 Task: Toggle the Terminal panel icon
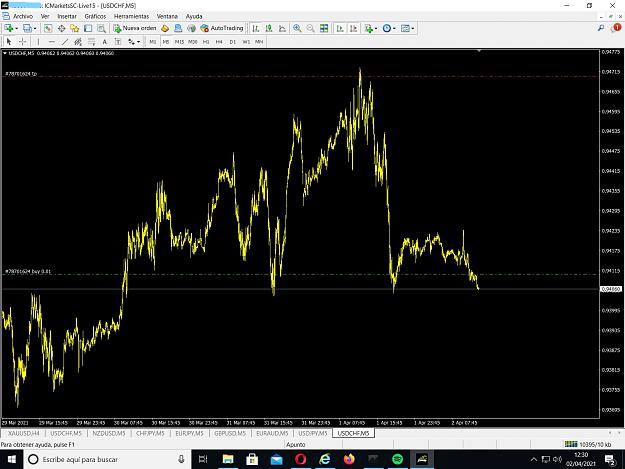(x=88, y=28)
